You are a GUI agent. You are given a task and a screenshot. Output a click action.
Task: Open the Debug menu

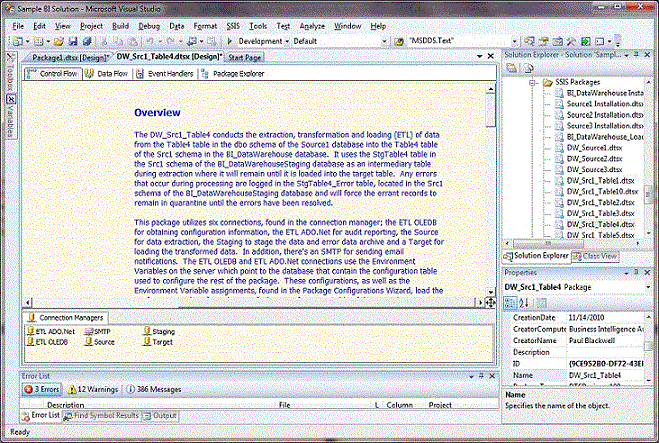coord(149,26)
